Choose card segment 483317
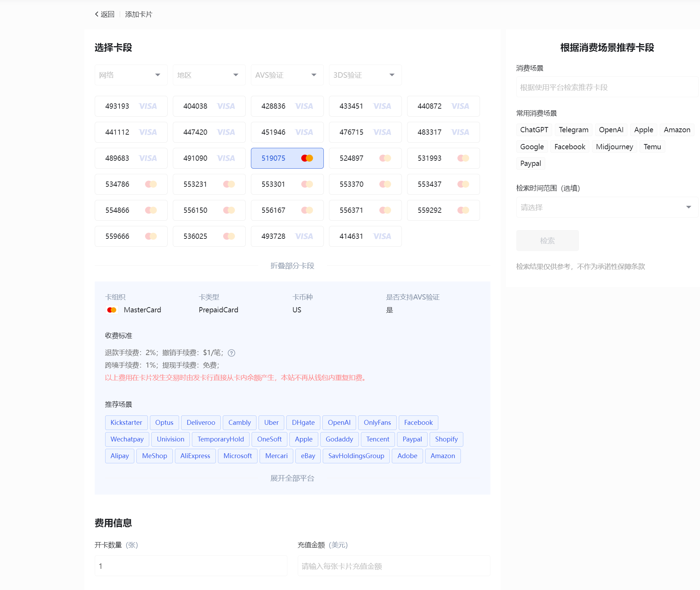Viewport: 700px width, 590px height. [x=443, y=132]
